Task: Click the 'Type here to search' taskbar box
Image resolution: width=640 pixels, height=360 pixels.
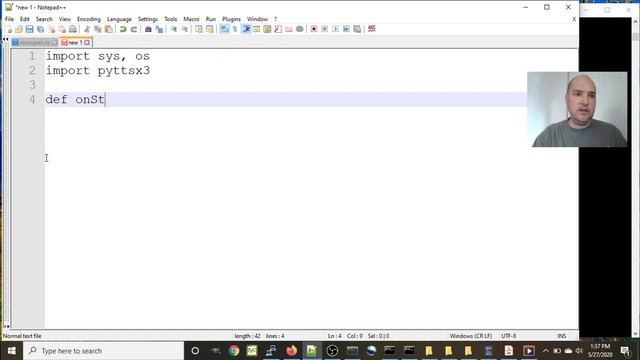Action: pos(104,351)
